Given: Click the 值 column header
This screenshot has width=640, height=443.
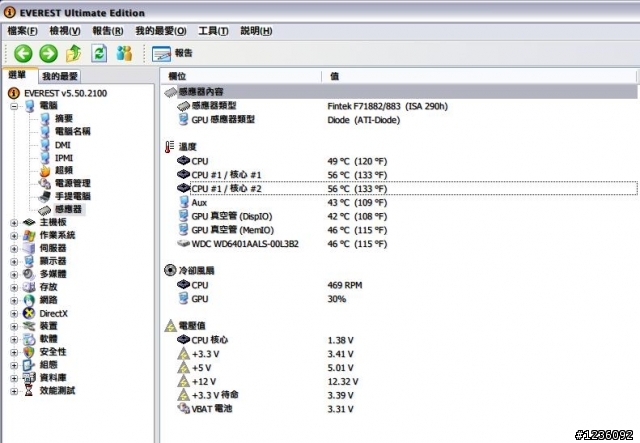Looking at the screenshot, I should point(479,76).
